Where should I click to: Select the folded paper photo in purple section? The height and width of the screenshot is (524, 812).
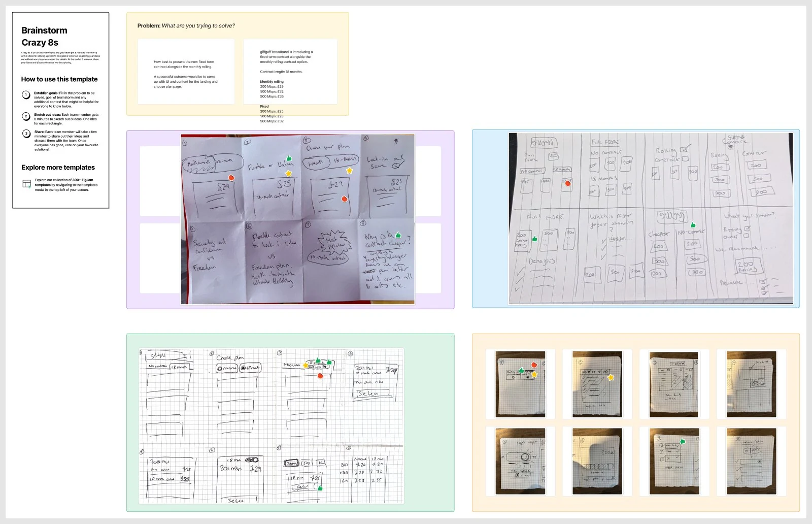pyautogui.click(x=297, y=219)
